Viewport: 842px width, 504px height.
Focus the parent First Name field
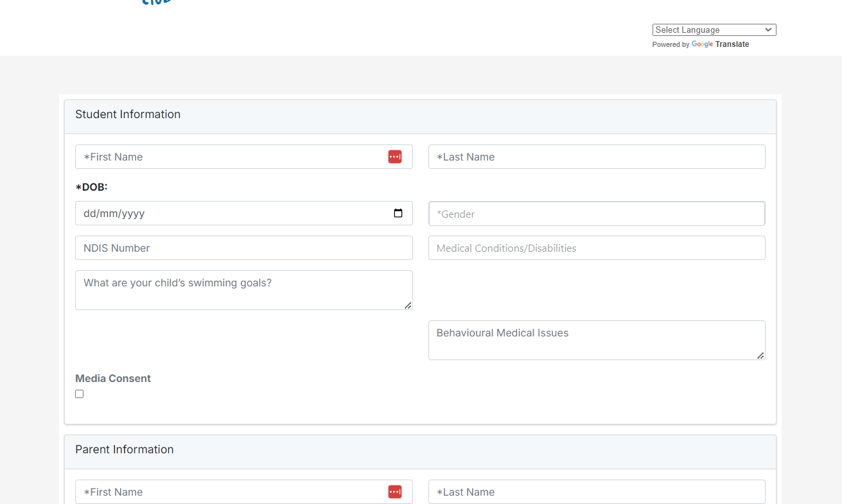(x=231, y=492)
